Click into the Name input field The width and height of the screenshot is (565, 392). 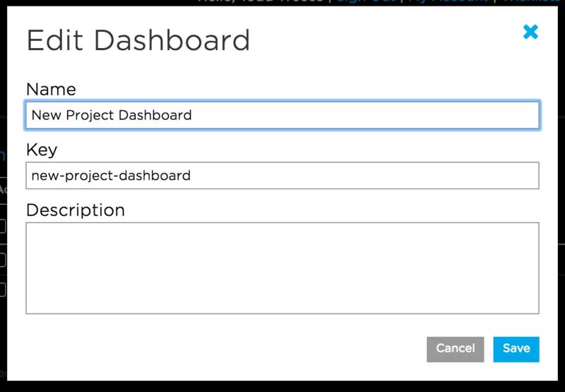click(x=282, y=115)
